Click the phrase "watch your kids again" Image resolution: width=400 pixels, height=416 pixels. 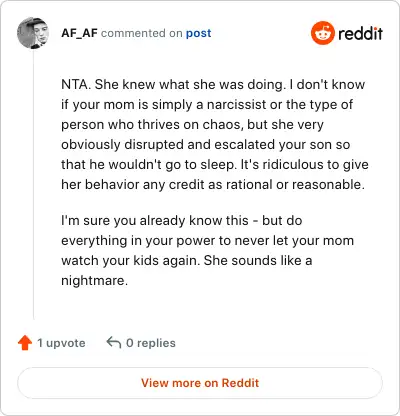point(131,260)
